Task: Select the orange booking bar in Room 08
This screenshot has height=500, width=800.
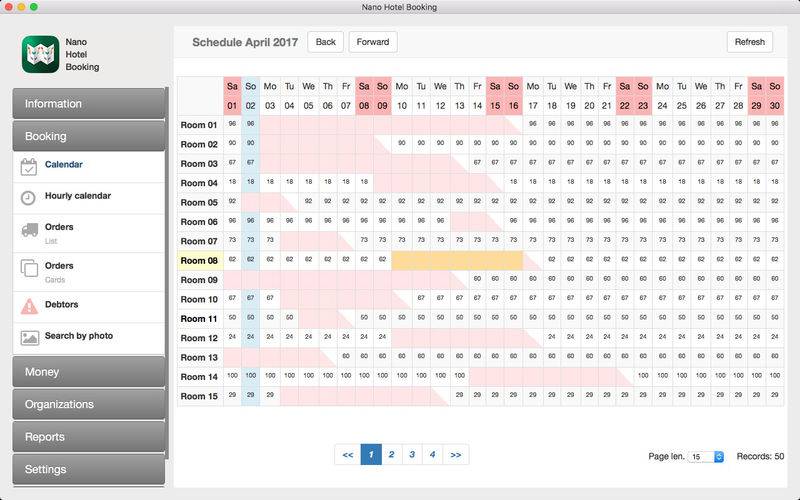Action: point(457,260)
